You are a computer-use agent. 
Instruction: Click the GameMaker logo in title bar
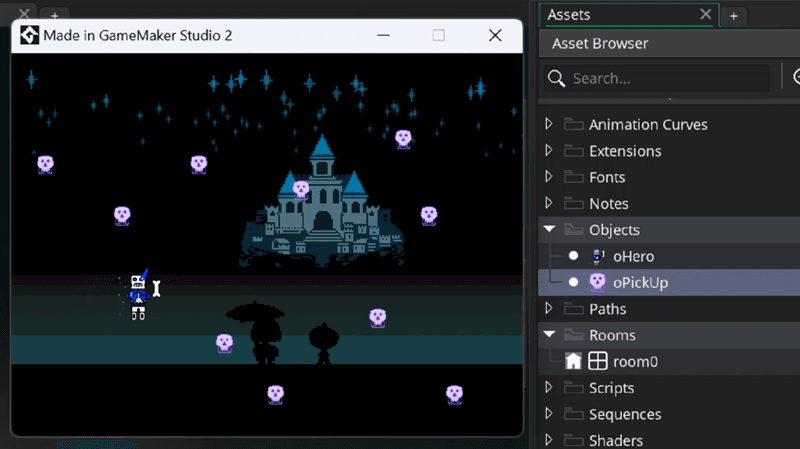pyautogui.click(x=30, y=35)
